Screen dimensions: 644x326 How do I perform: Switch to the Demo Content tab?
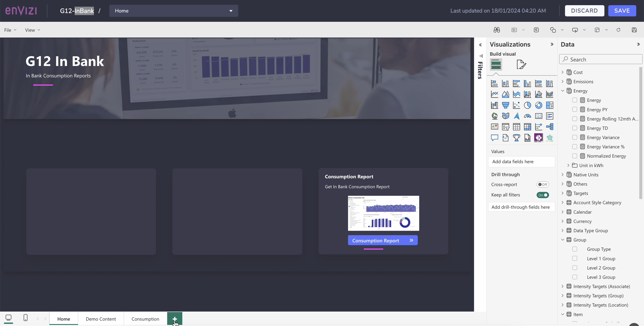tap(101, 319)
